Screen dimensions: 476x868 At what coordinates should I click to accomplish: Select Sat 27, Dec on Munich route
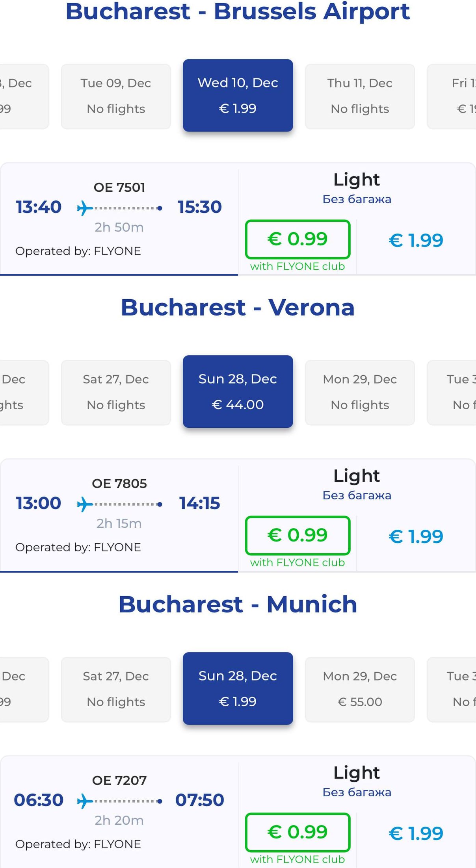pos(116,689)
